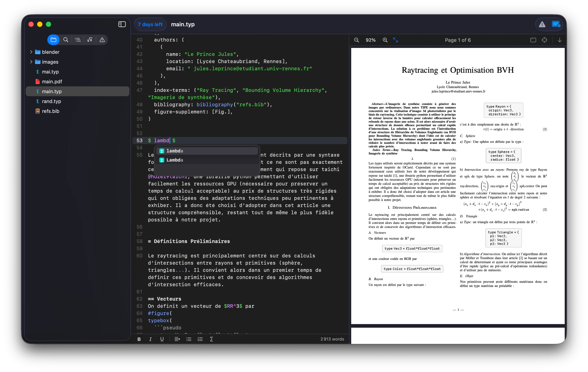Click the 2913 words counter
The height and width of the screenshot is (372, 588).
(x=332, y=339)
